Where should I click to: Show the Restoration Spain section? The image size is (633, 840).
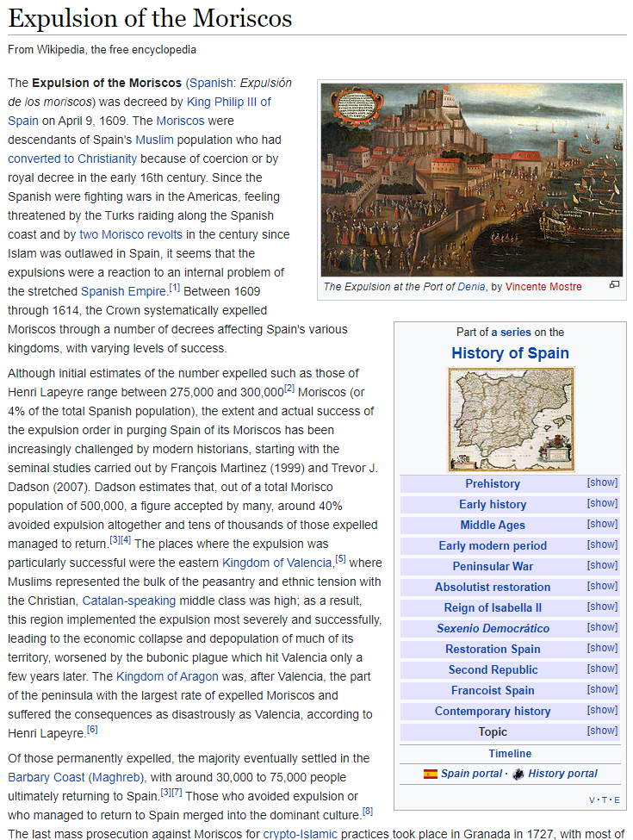[603, 648]
